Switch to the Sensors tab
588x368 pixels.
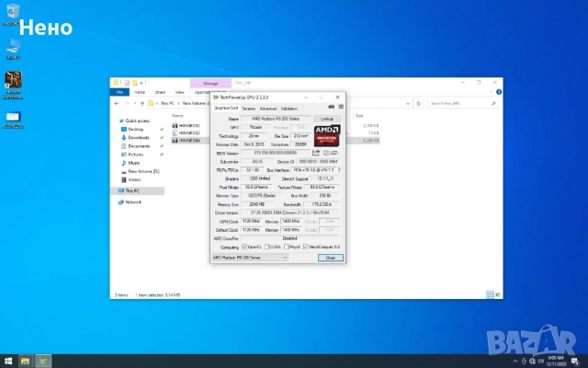248,108
